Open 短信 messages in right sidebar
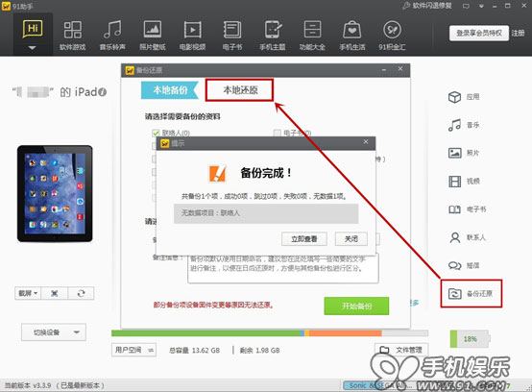The height and width of the screenshot is (392, 532). point(464,265)
